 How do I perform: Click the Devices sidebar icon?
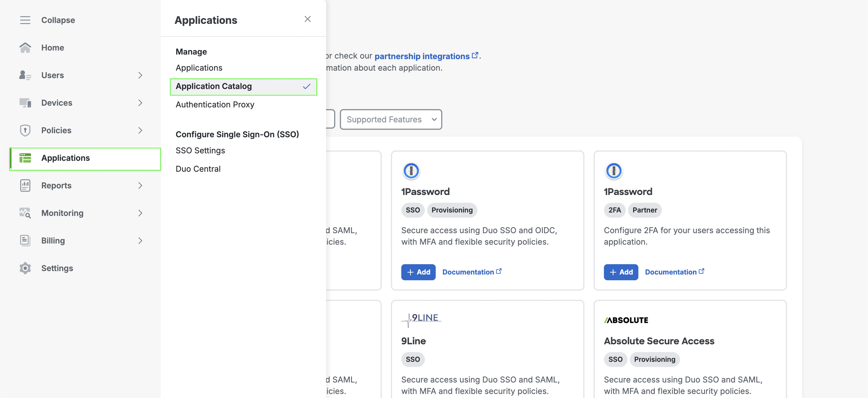pyautogui.click(x=25, y=103)
